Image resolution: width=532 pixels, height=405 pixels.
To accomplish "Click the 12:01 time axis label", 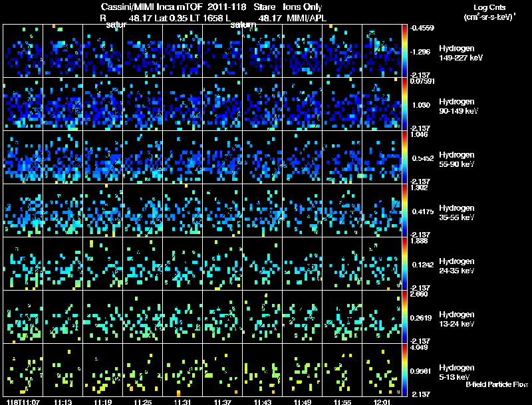I will coord(382,402).
